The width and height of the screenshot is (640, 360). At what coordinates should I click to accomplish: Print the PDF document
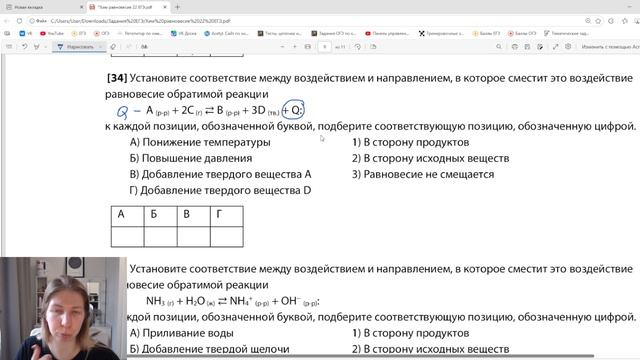515,47
